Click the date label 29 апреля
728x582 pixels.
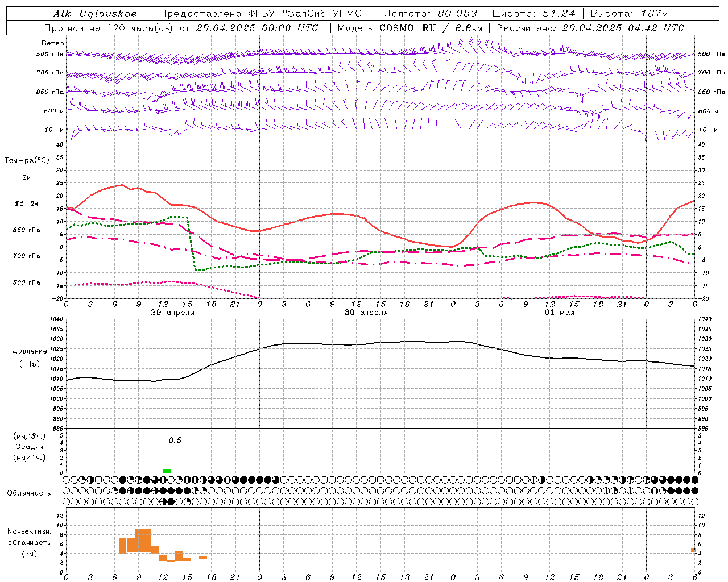pos(173,313)
